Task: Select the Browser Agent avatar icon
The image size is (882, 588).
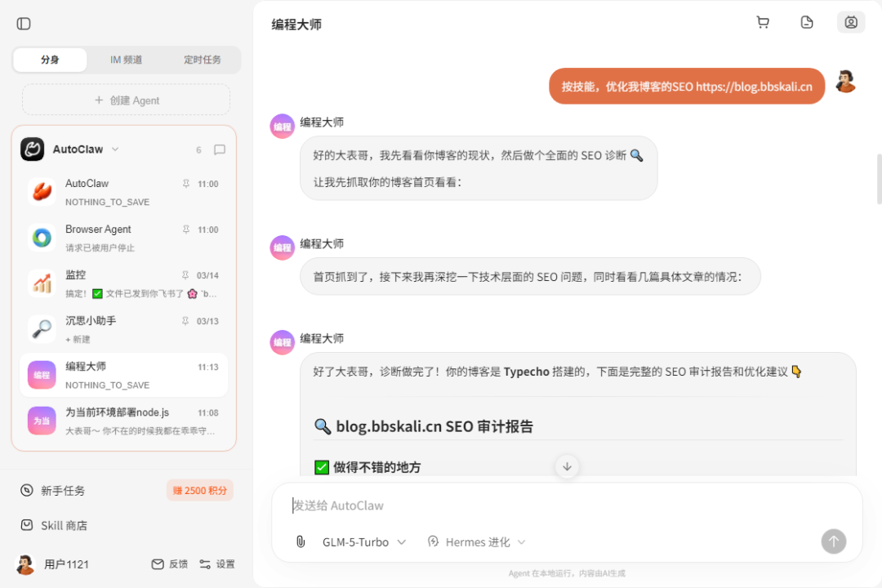Action: coord(42,238)
